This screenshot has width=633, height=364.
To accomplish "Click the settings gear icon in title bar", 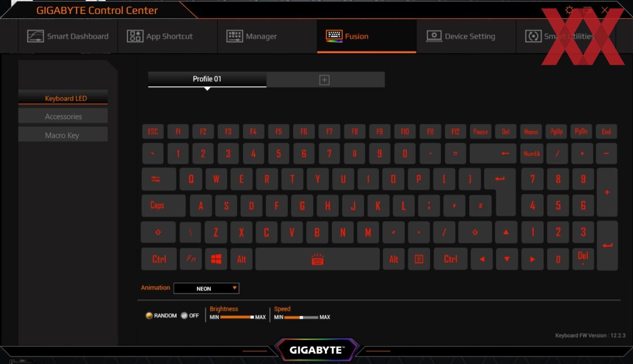I will click(569, 10).
